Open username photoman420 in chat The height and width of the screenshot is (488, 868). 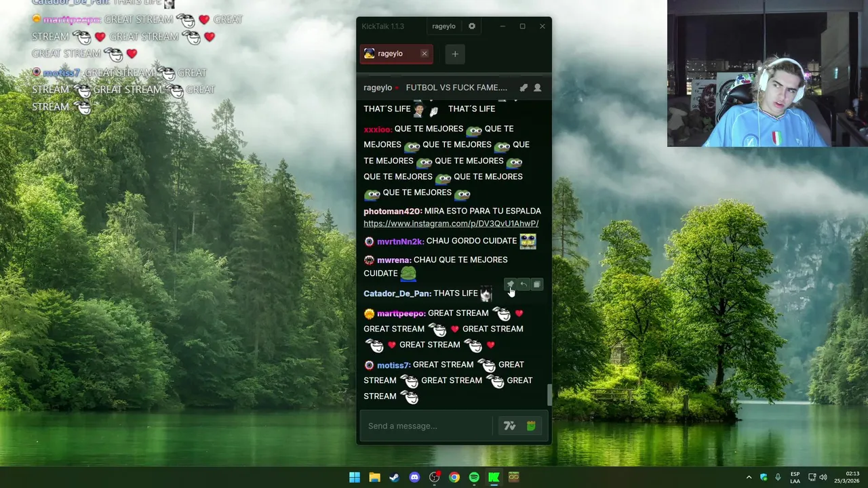click(393, 211)
